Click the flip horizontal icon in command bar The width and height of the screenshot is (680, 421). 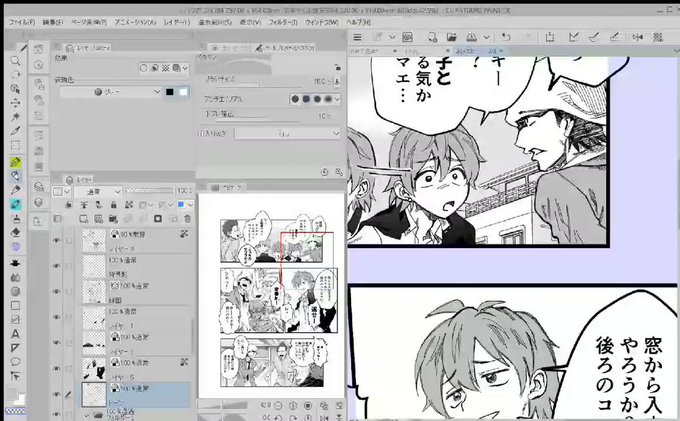(x=638, y=37)
